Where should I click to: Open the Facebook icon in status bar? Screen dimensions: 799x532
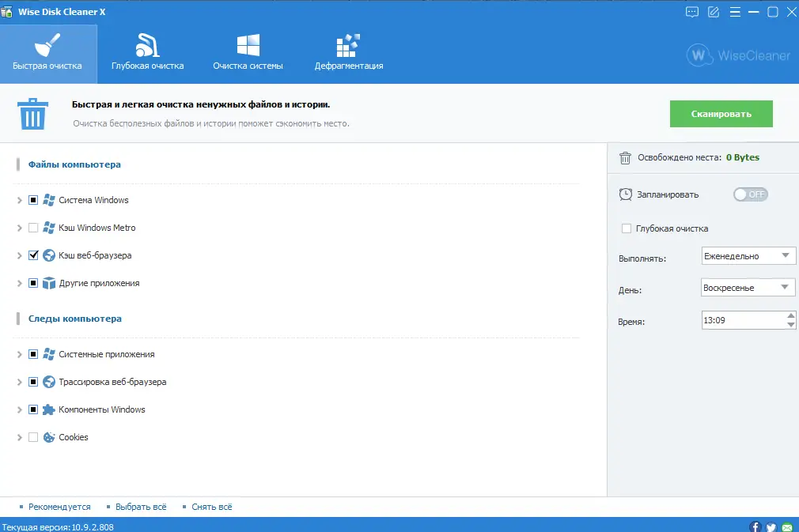coord(755,527)
